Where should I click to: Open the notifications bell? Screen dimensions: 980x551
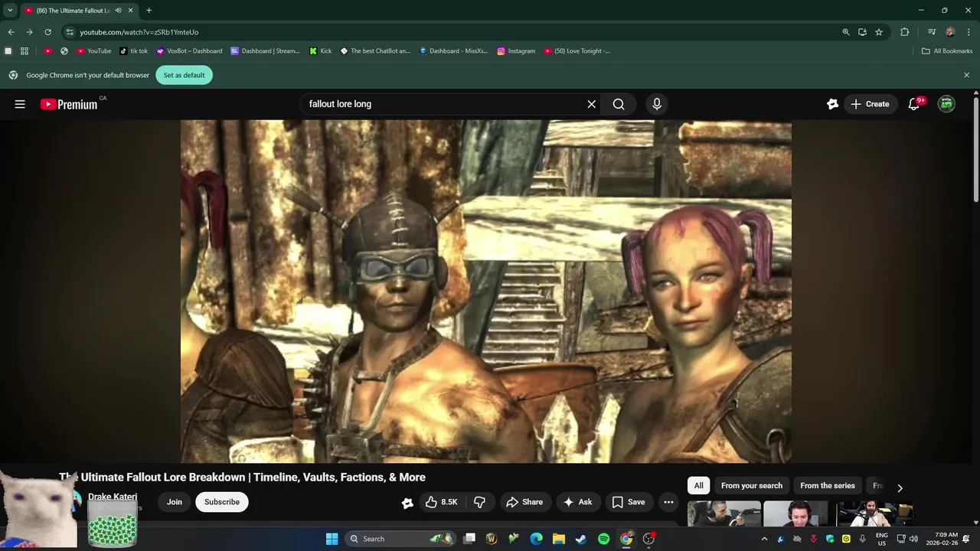[x=913, y=104]
